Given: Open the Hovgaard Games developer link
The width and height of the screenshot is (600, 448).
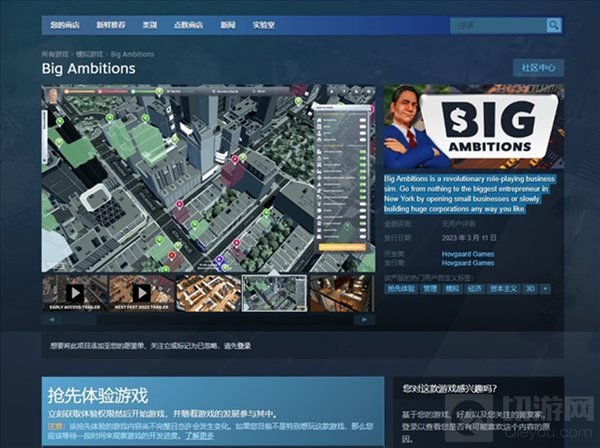Looking at the screenshot, I should [x=468, y=254].
